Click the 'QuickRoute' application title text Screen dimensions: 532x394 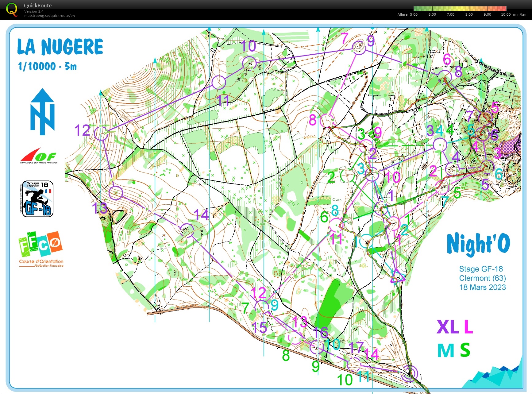click(x=38, y=6)
